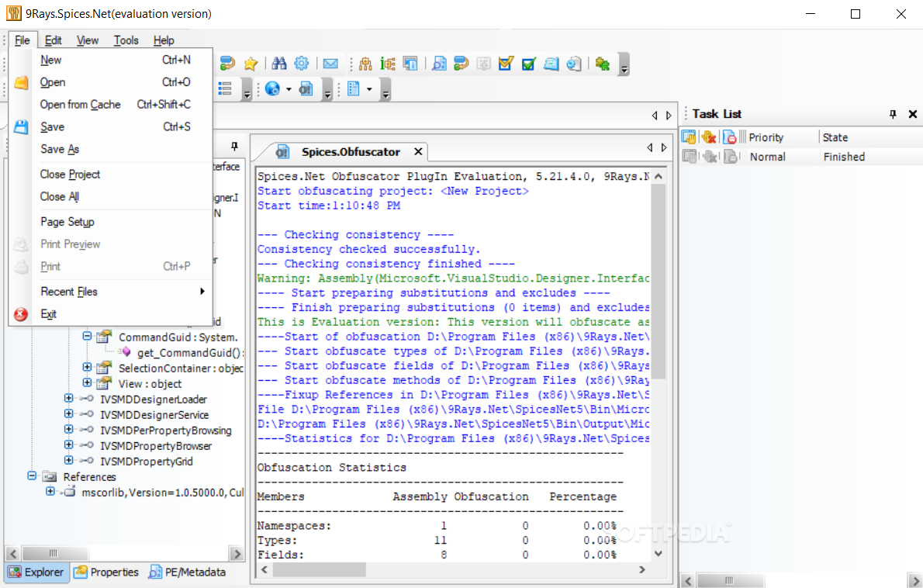Click the globe with documents toolbar icon

(573, 64)
